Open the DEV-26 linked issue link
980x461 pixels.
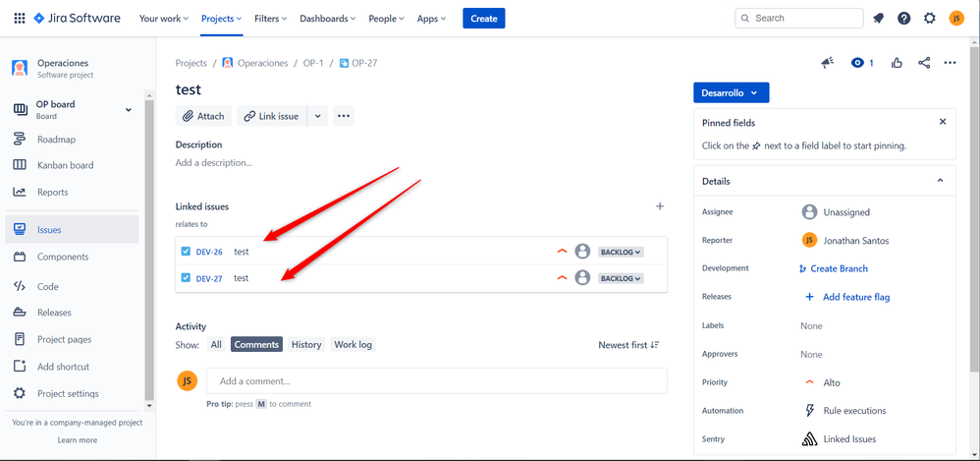click(209, 252)
